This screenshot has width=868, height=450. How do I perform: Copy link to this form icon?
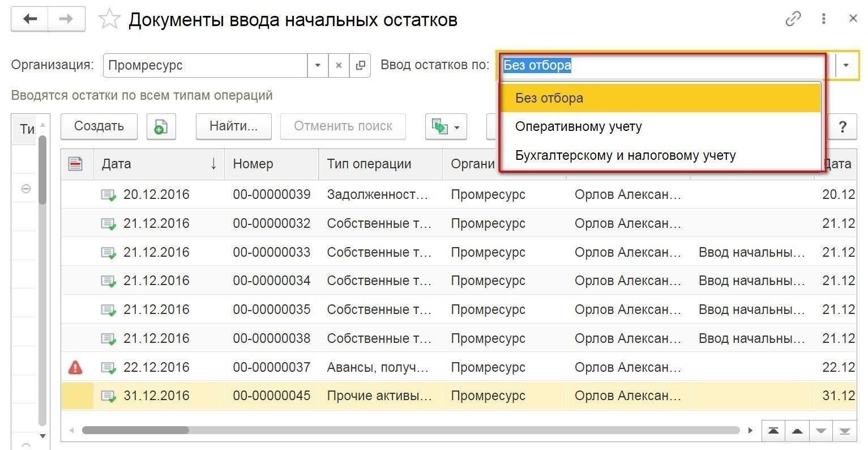(793, 19)
